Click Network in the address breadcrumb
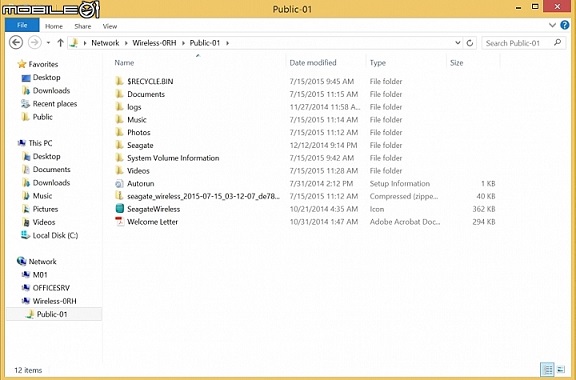This screenshot has width=576, height=380. point(105,43)
